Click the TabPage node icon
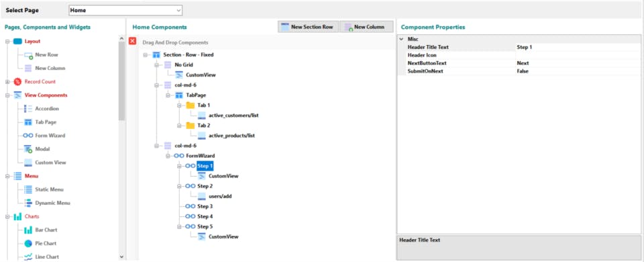The image size is (644, 262). click(x=179, y=95)
